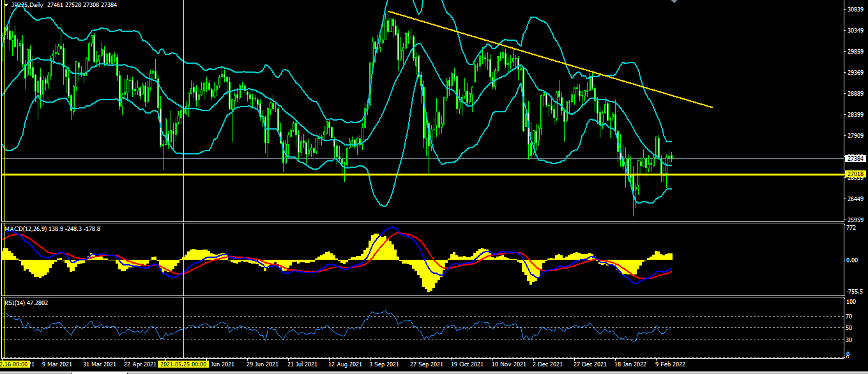The width and height of the screenshot is (868, 374).
Task: Click the 27384 current price label
Action: click(855, 158)
